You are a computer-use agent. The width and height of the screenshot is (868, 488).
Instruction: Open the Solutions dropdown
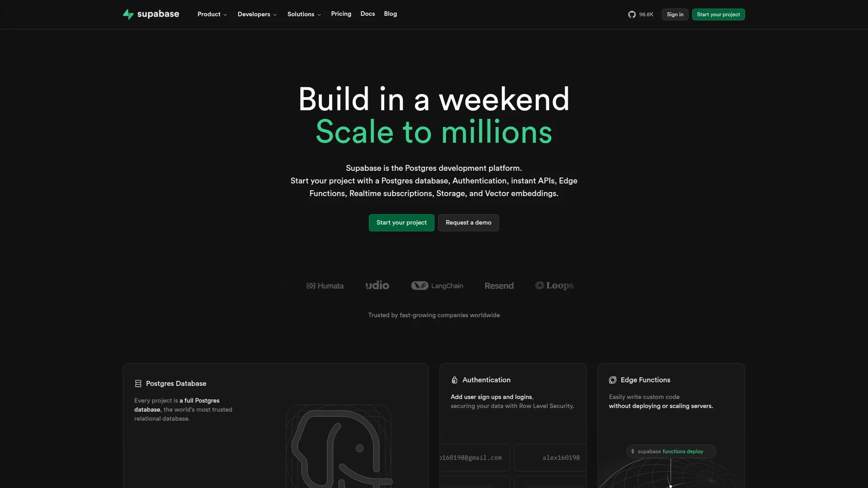304,14
